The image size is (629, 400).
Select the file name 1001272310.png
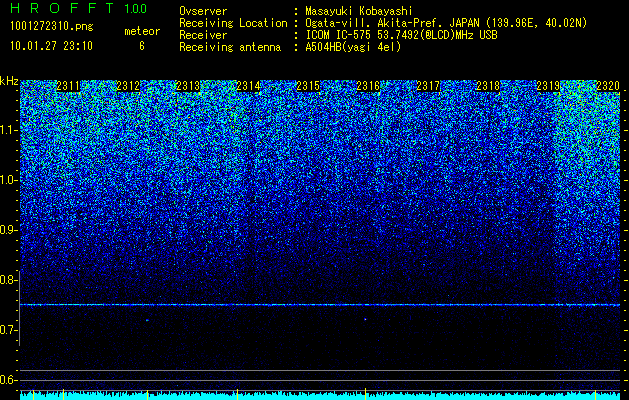[x=52, y=27]
